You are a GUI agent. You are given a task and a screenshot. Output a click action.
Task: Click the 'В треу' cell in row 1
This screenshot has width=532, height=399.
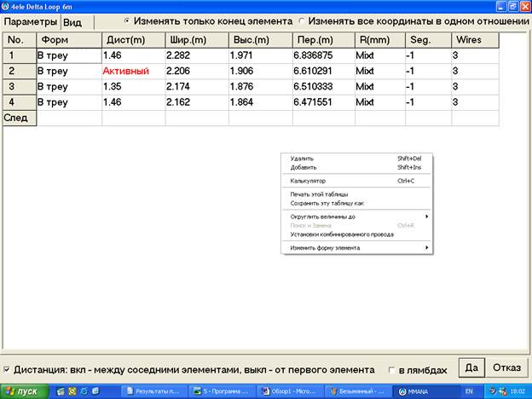point(69,55)
